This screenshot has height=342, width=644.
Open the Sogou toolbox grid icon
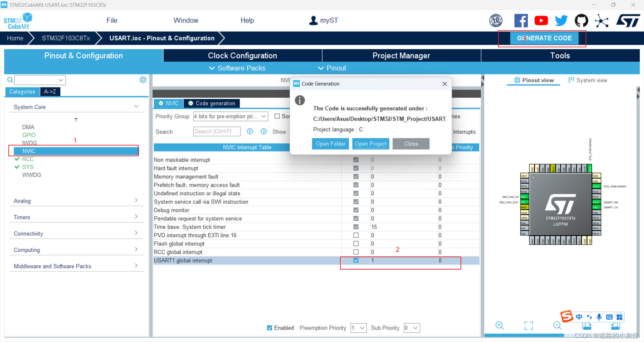click(620, 317)
